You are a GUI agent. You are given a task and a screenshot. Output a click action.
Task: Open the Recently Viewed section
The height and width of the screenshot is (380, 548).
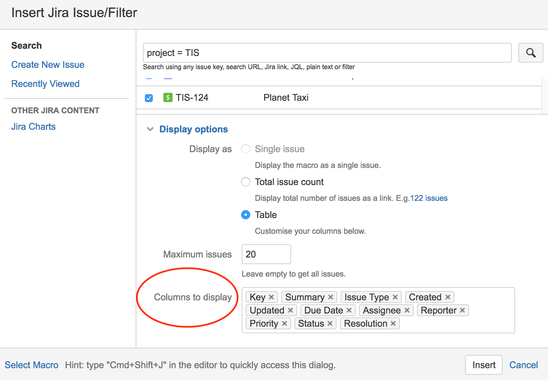tap(45, 84)
